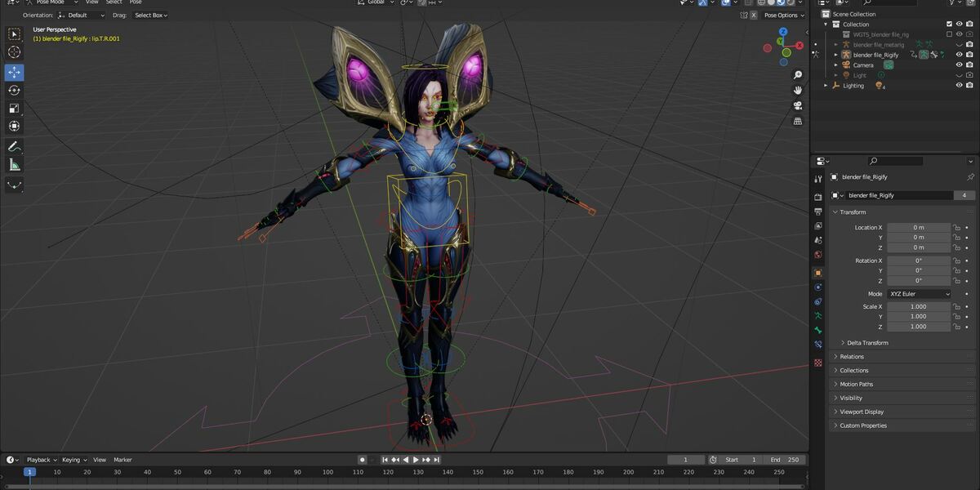This screenshot has width=980, height=490.
Task: Open the Pose Options popover
Action: click(x=783, y=15)
